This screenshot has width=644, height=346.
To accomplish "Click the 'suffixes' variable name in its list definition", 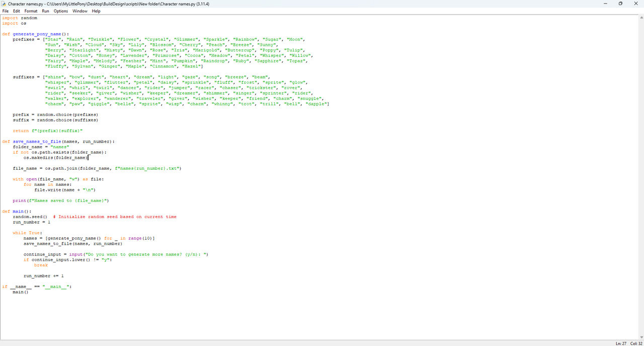I will pos(24,77).
